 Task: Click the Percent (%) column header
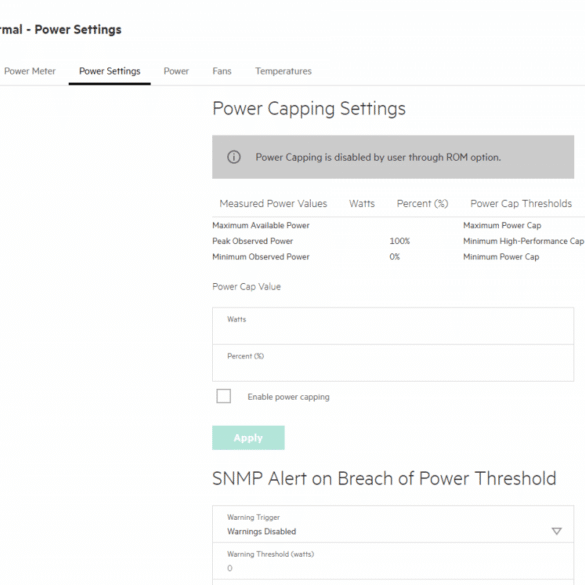(422, 203)
